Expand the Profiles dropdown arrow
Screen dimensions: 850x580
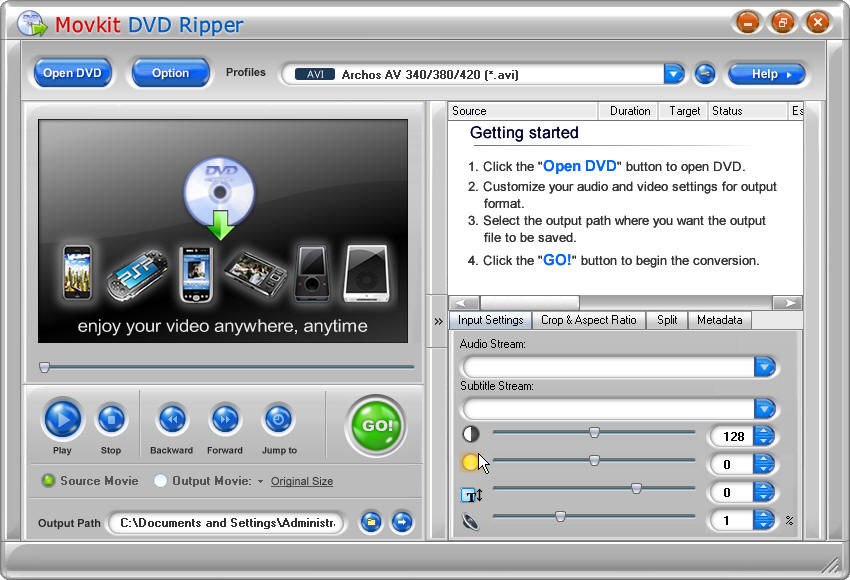(x=674, y=74)
